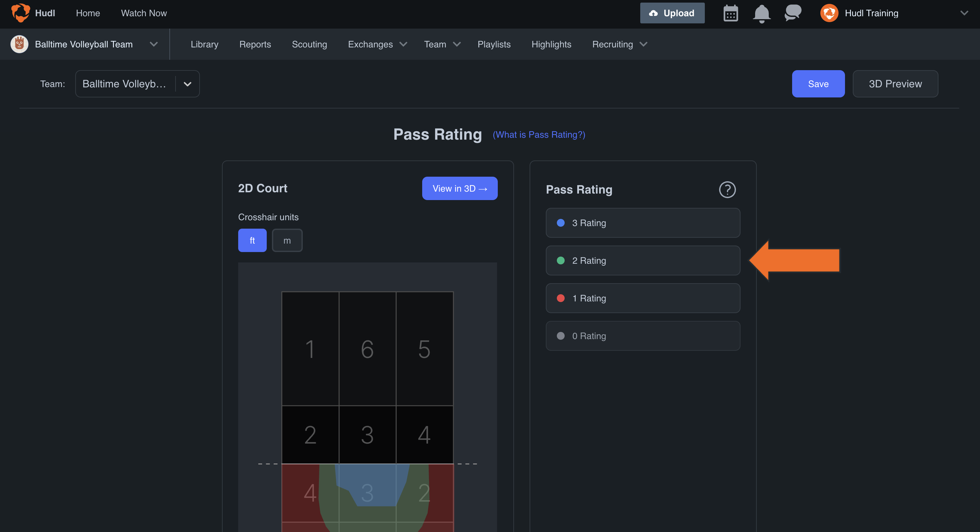
Task: Click the black front-row zone 4
Action: click(x=424, y=435)
